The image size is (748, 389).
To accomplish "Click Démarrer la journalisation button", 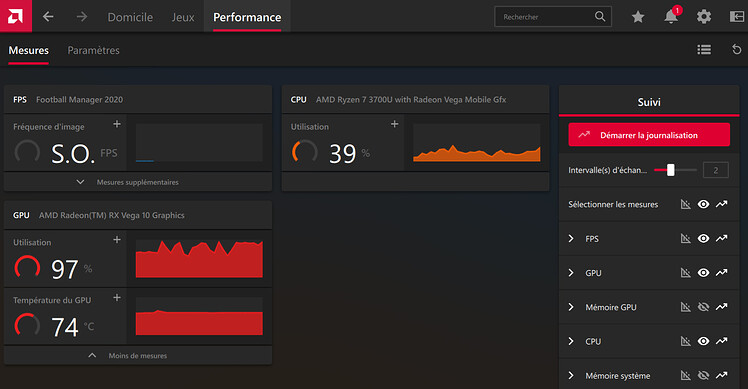I will point(649,135).
